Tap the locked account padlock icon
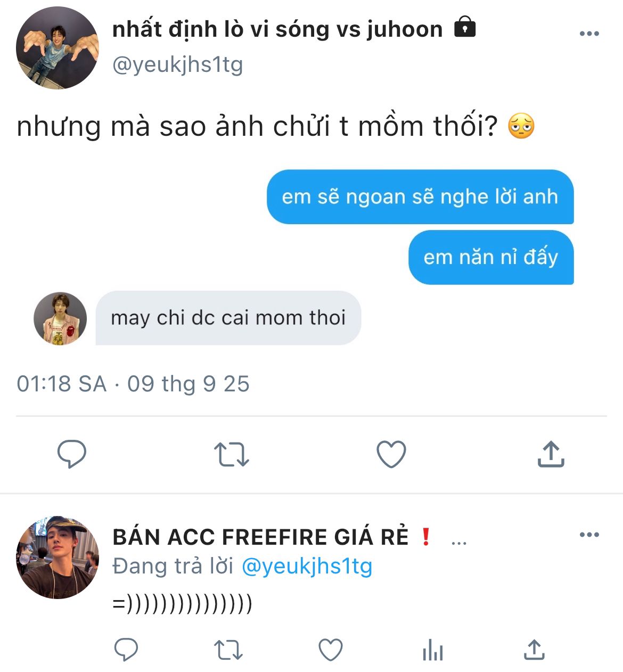Screen dimensions: 623x672 pyautogui.click(x=464, y=26)
